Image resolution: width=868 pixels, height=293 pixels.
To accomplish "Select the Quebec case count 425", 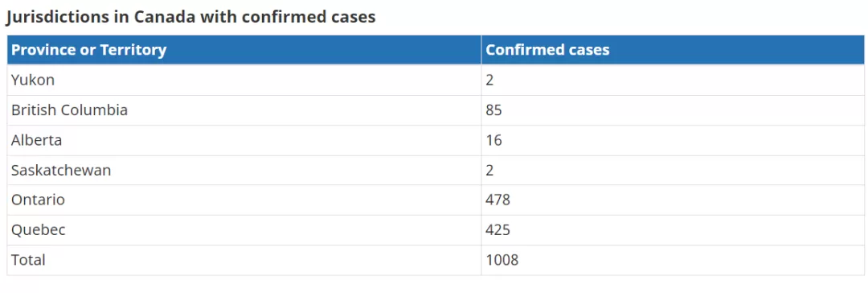I will pos(497,229).
